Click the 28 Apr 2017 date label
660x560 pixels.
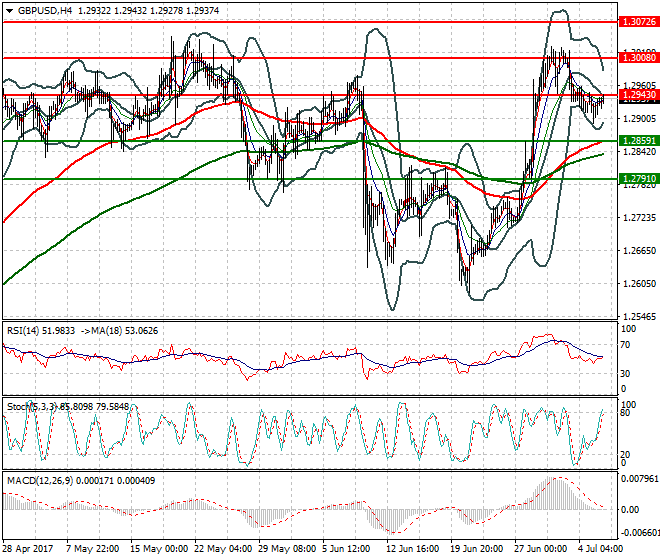coord(28,549)
